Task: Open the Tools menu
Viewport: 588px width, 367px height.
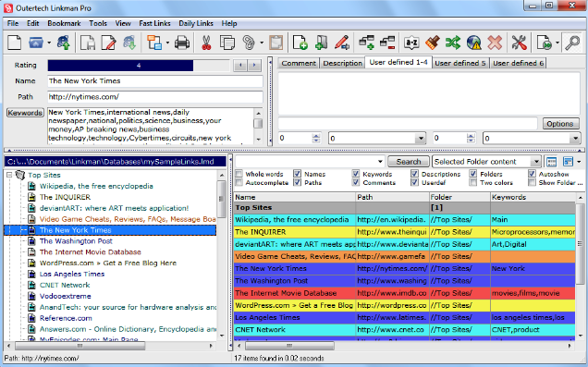Action: pos(98,23)
